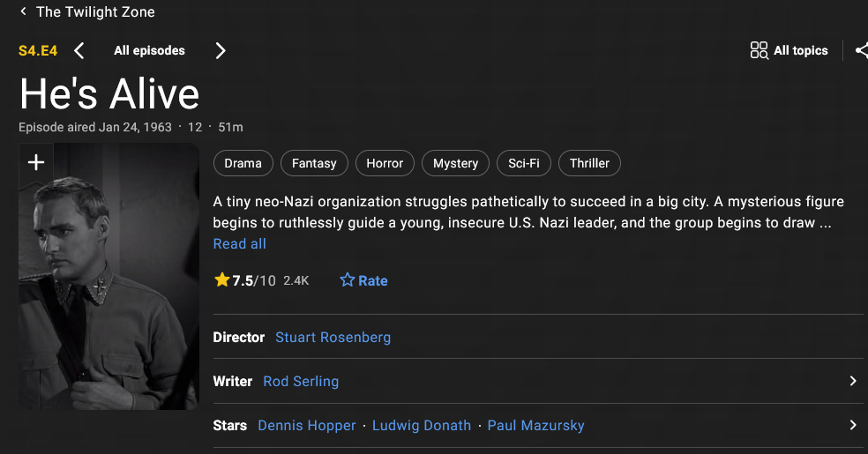Click the 12 content rating text
The height and width of the screenshot is (454, 868).
point(195,127)
